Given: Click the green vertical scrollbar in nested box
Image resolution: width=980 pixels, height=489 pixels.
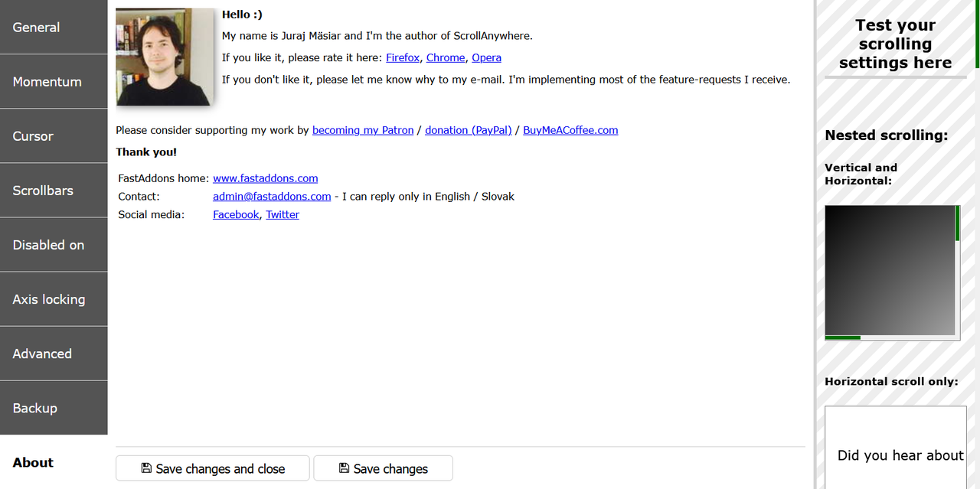Looking at the screenshot, I should point(958,223).
